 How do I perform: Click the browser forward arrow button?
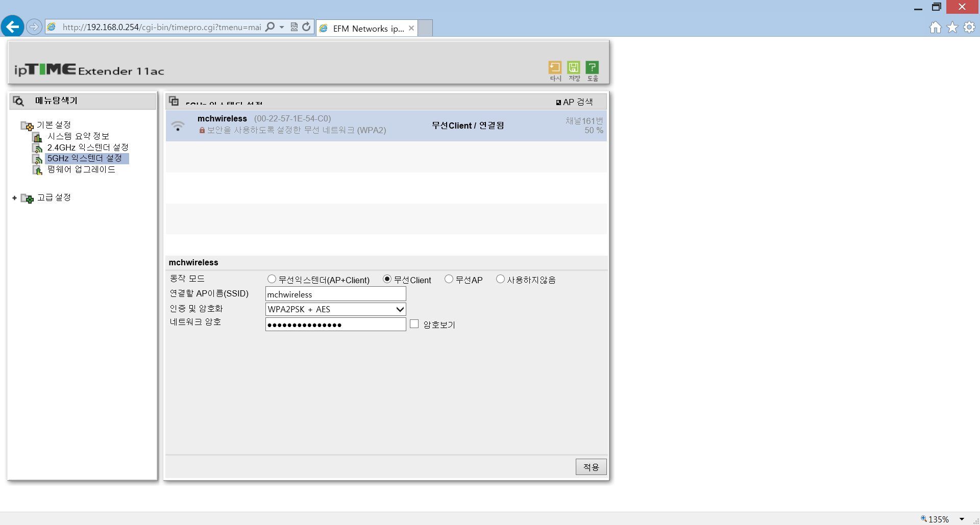coord(34,27)
